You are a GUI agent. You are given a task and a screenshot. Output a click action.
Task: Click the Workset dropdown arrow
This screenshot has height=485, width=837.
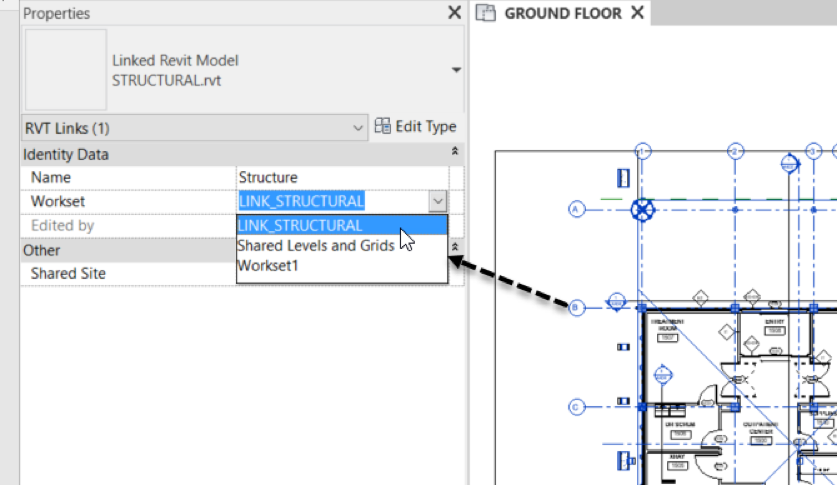[x=437, y=201]
